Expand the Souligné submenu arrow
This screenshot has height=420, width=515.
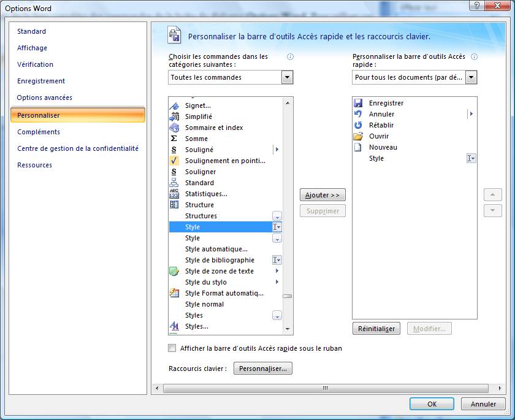click(277, 150)
